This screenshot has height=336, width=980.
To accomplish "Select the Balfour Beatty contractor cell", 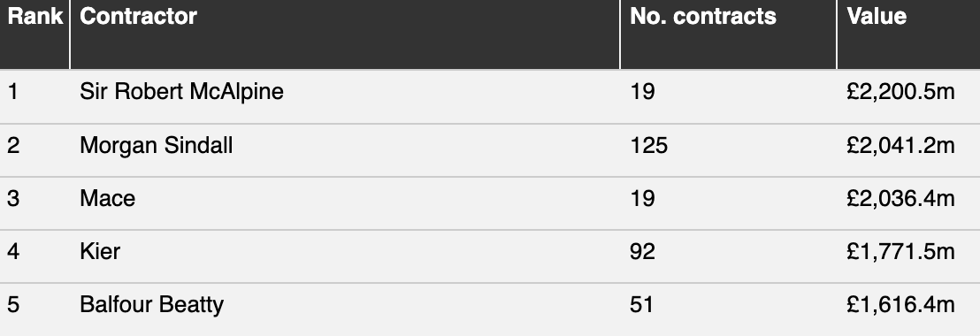I will point(151,305).
